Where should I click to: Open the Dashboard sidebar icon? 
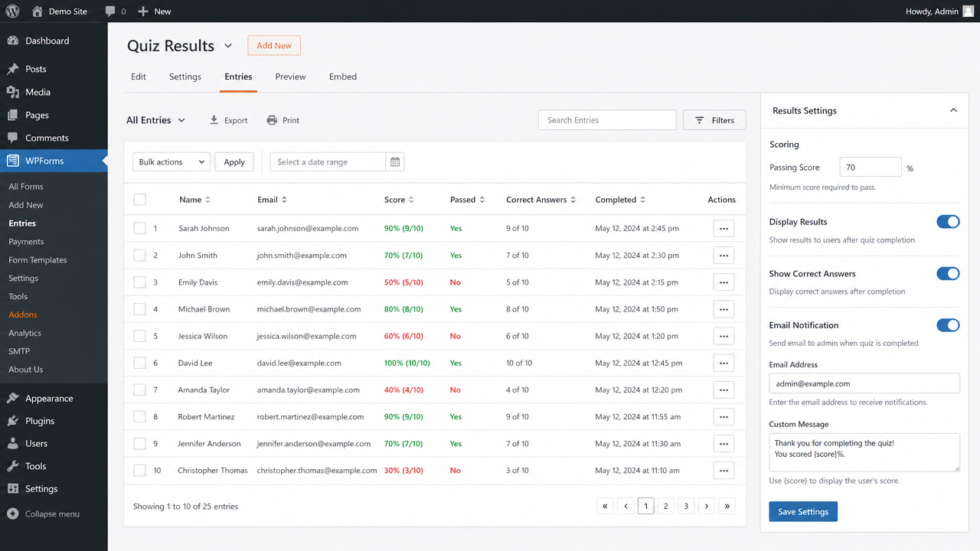coord(13,41)
